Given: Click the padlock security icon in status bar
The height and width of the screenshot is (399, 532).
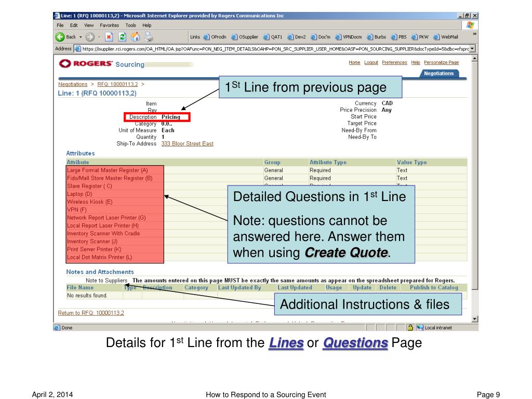Looking at the screenshot, I should click(410, 327).
